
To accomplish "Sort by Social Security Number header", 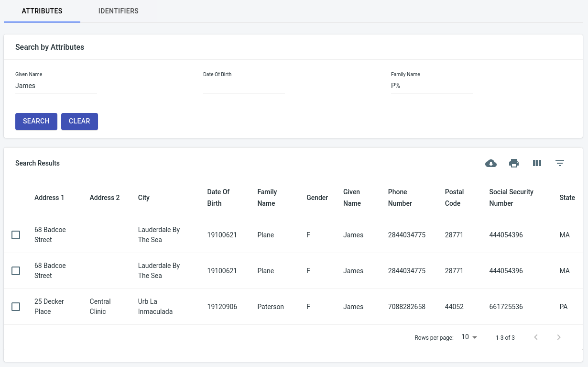I will [511, 198].
